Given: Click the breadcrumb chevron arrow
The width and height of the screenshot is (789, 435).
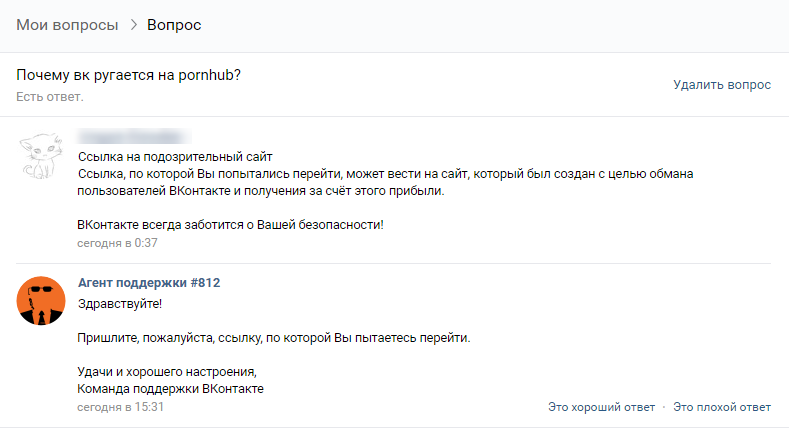Looking at the screenshot, I should point(132,25).
